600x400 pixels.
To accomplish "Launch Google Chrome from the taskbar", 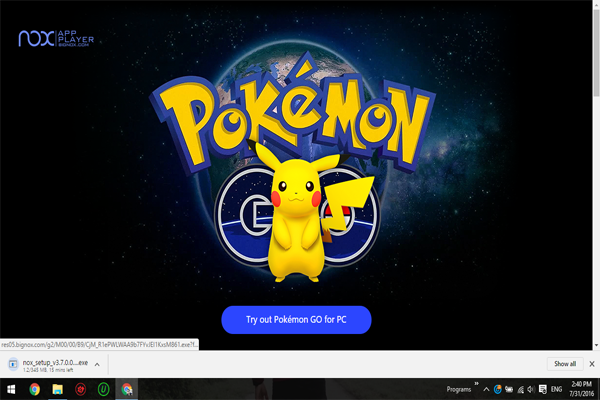I will [x=34, y=389].
